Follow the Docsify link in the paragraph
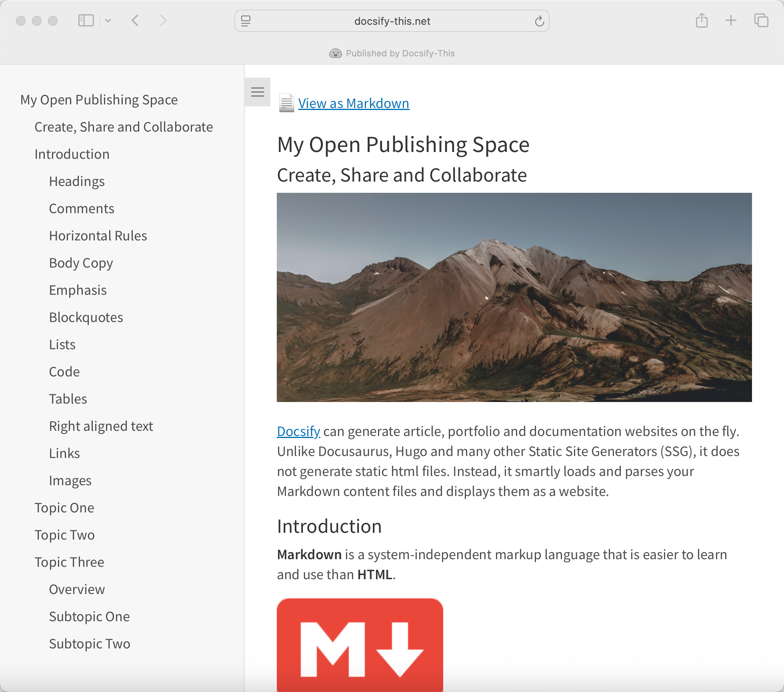Viewport: 784px width, 692px height. (298, 431)
